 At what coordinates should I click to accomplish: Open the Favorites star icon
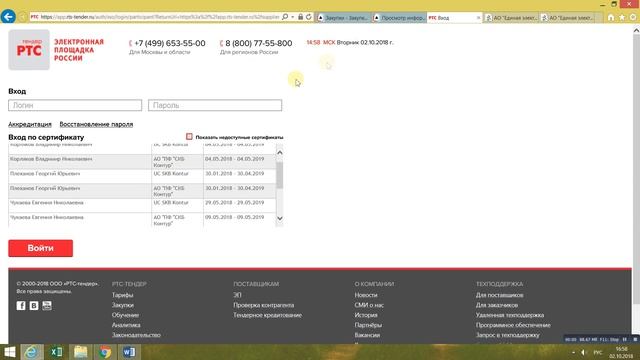click(x=622, y=18)
